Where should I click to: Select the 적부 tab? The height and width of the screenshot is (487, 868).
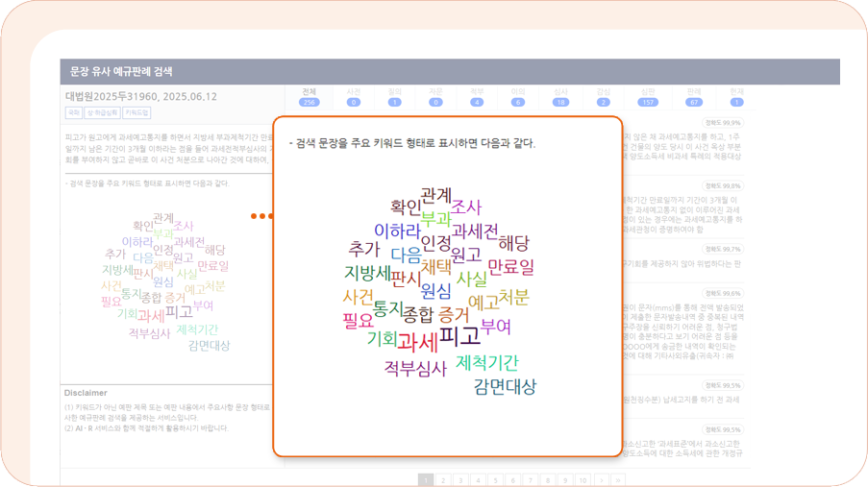point(477,96)
